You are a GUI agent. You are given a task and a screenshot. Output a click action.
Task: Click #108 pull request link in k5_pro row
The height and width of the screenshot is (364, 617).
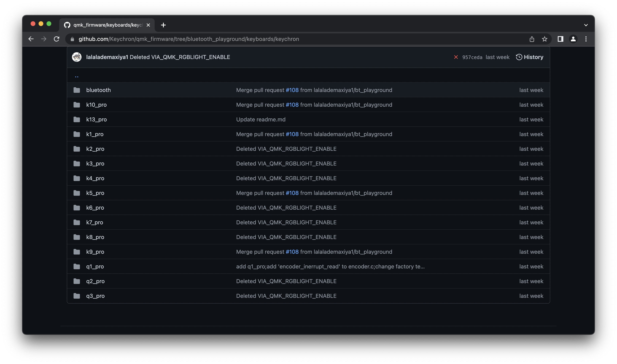(292, 193)
